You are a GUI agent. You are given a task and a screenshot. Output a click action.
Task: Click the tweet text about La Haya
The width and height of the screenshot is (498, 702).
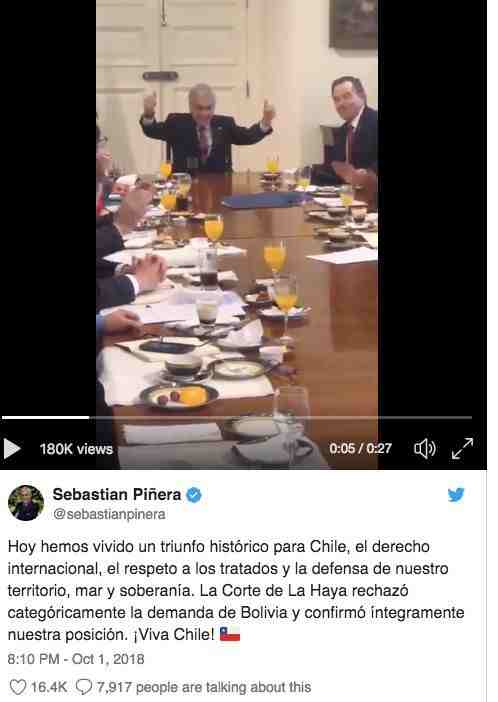(x=236, y=590)
